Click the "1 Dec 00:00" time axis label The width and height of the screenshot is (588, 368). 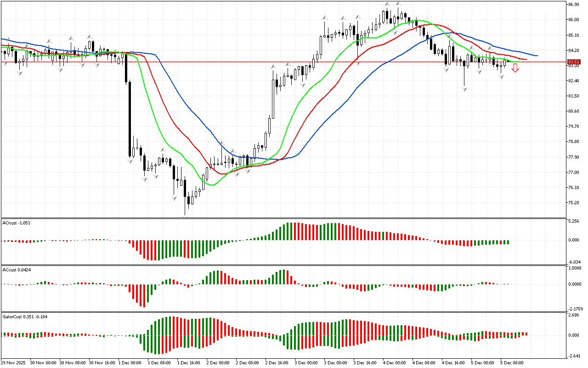pyautogui.click(x=129, y=362)
